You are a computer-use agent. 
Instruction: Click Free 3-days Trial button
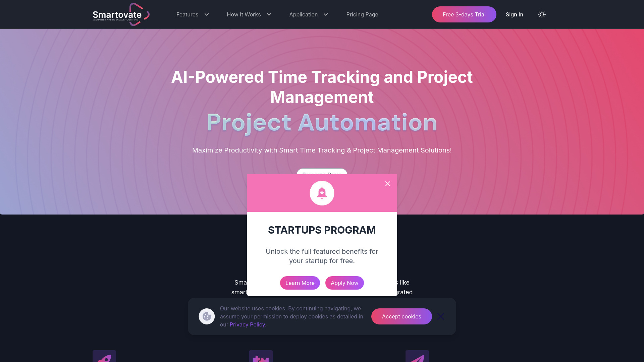tap(464, 14)
